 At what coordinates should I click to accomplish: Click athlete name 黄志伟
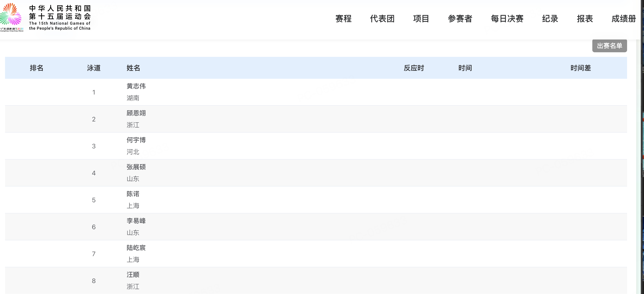pos(136,86)
